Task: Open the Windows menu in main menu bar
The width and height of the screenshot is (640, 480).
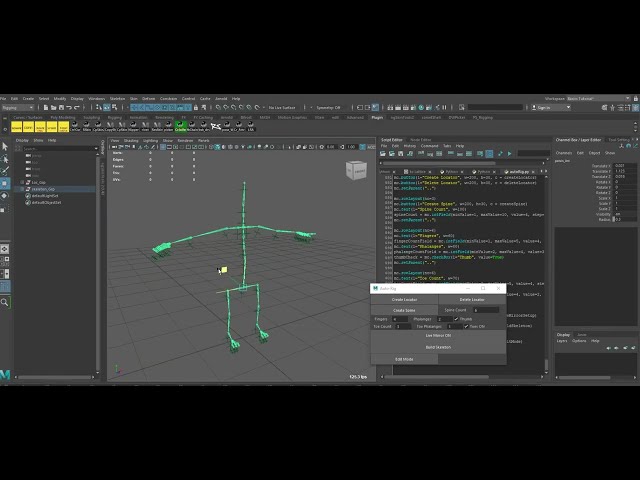Action: pos(97,99)
